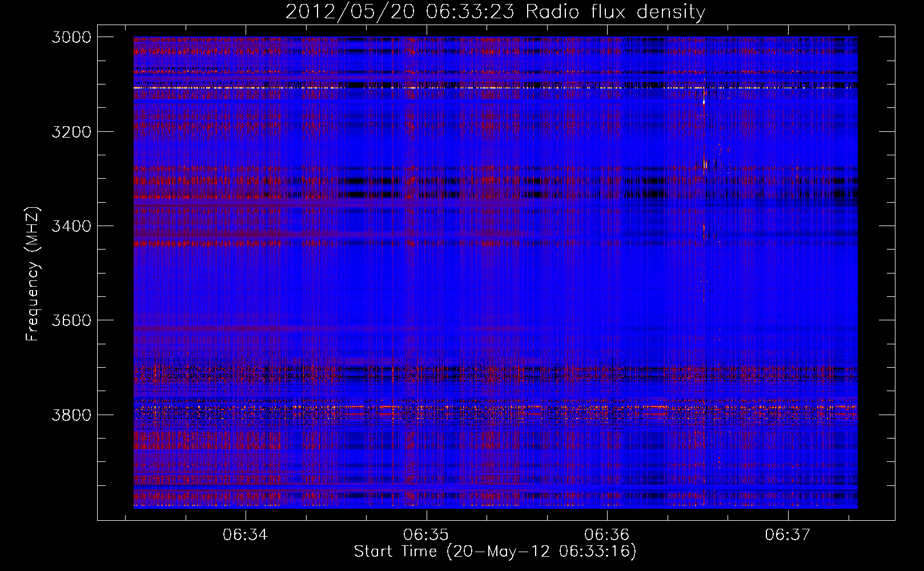Click the 3200 frequency axis label
The width and height of the screenshot is (924, 571).
coord(71,132)
